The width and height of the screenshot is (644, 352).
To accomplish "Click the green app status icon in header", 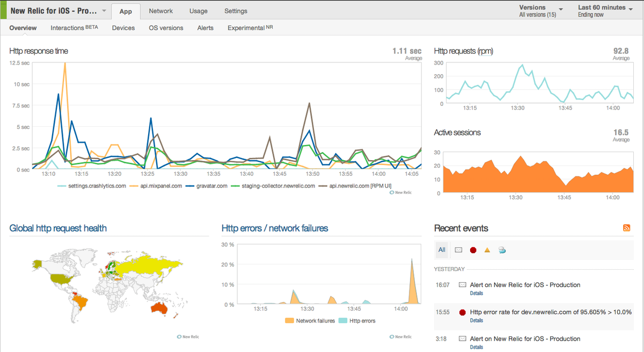I will [x=4, y=11].
